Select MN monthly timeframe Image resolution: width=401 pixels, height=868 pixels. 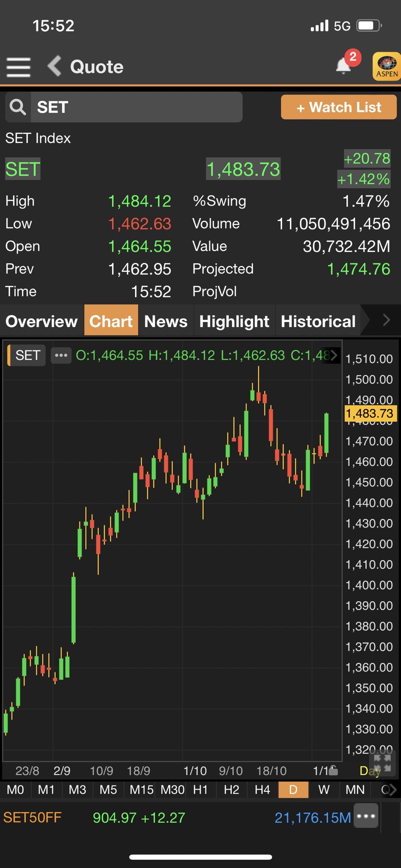point(355,790)
